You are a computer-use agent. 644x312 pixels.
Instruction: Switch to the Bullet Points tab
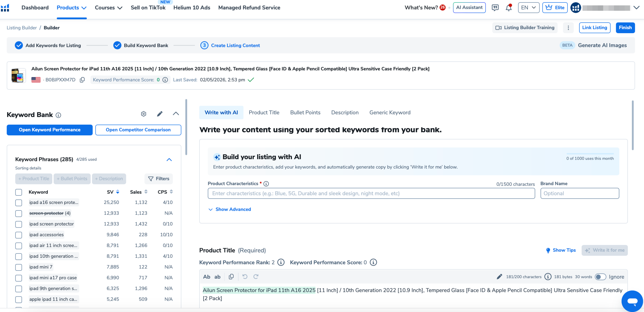tap(305, 113)
